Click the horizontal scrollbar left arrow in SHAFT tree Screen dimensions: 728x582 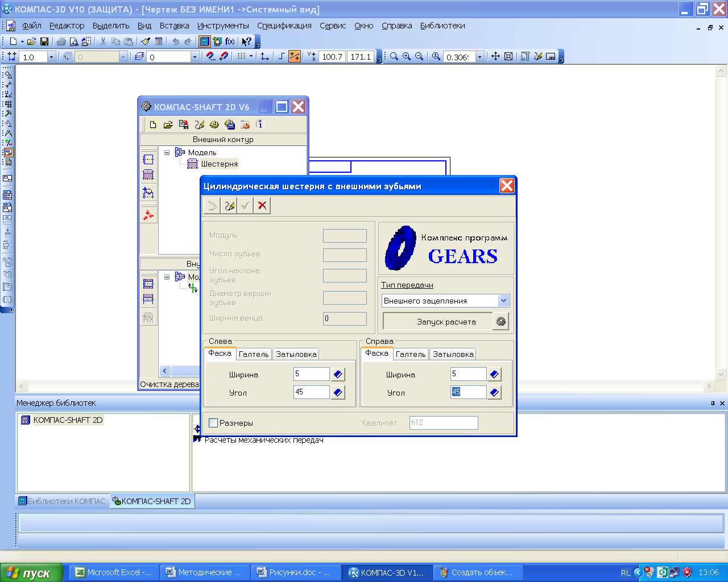[165, 371]
